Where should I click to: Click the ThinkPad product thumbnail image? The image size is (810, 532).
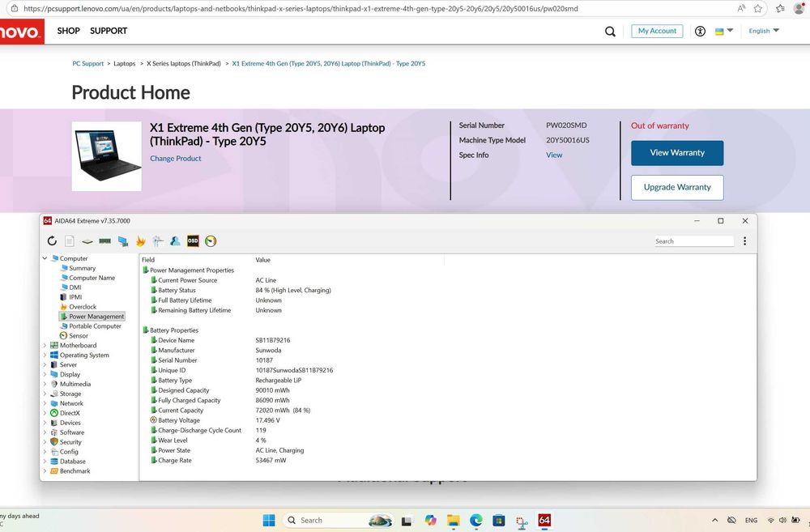pyautogui.click(x=106, y=156)
